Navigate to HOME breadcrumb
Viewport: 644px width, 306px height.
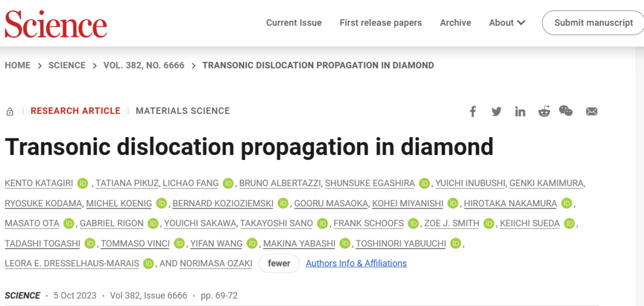(x=18, y=65)
